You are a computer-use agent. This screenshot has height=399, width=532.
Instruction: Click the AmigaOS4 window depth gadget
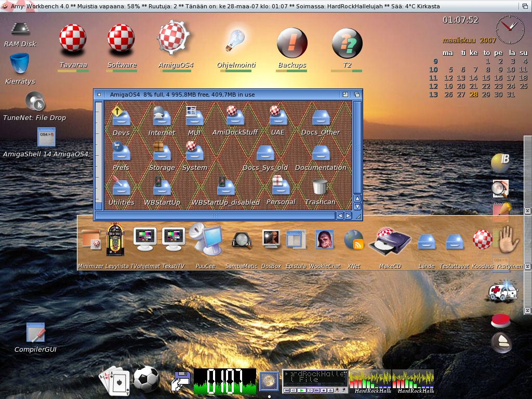click(357, 95)
